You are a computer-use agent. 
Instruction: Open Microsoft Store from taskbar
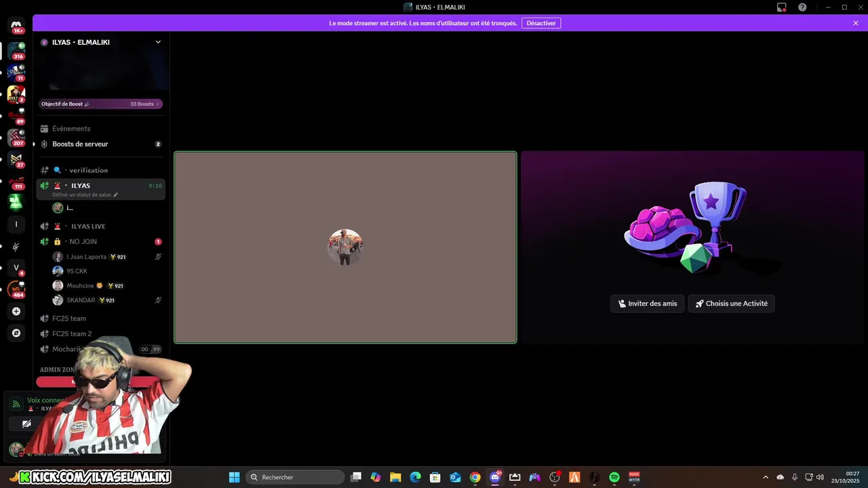(x=435, y=477)
